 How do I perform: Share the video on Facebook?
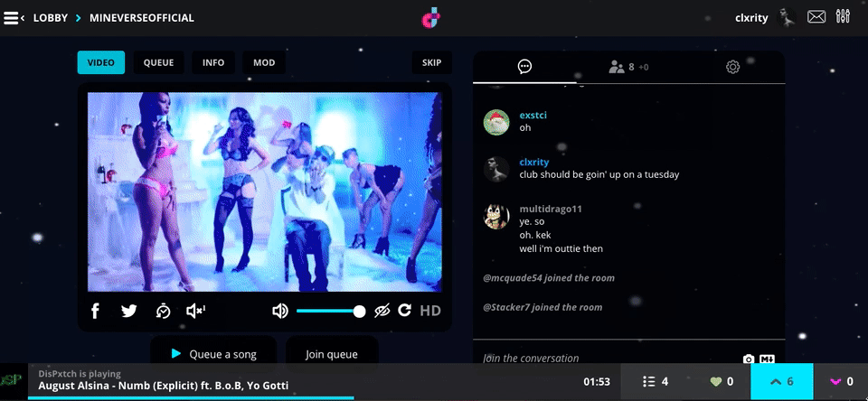(x=95, y=311)
